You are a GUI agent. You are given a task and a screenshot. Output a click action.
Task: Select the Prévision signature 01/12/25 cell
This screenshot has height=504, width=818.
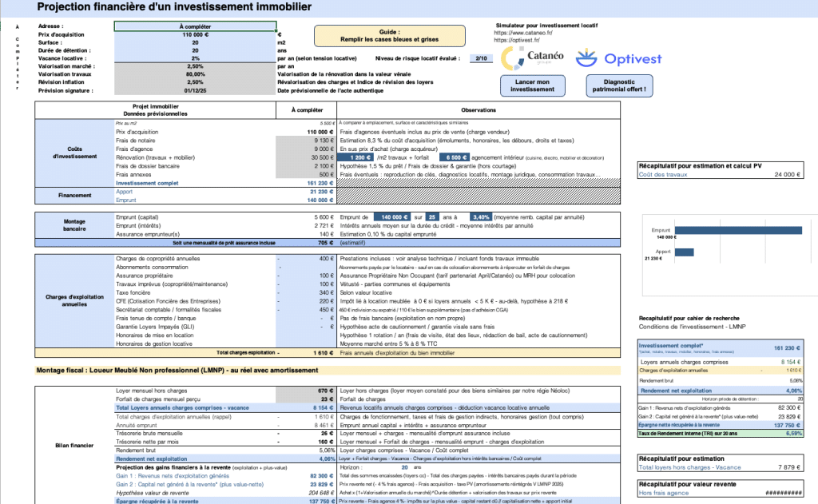coord(195,90)
